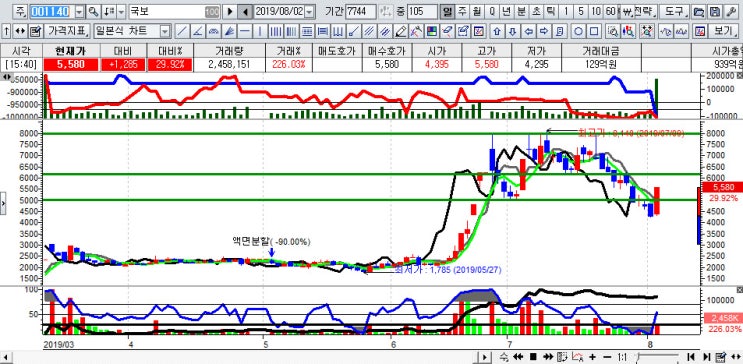Jump to chart start with skip-back button
This screenshot has height=364, width=743.
click(x=691, y=356)
